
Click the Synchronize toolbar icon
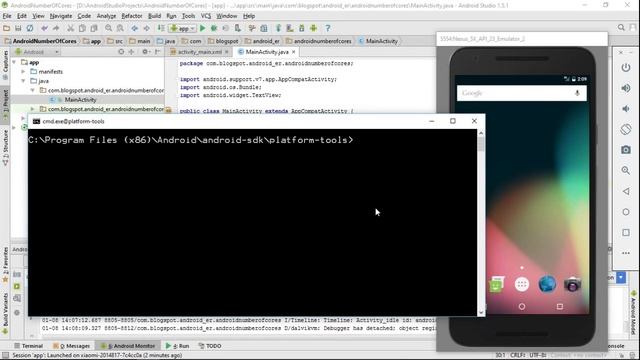click(30, 28)
